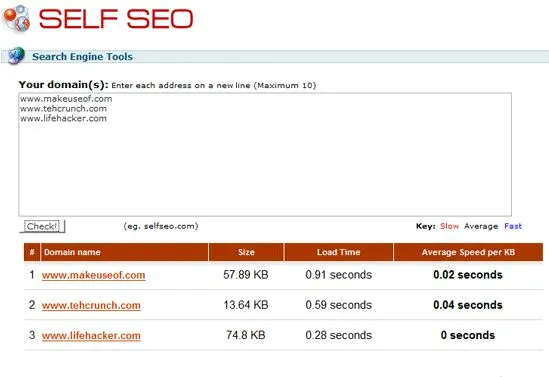The height and width of the screenshot is (377, 549).
Task: Open the www.tehcrunch.com result link
Action: pyautogui.click(x=91, y=306)
